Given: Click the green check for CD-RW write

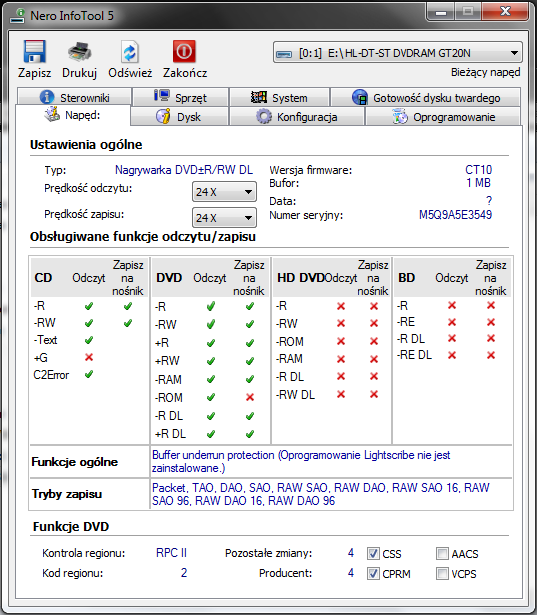Looking at the screenshot, I should (x=128, y=323).
